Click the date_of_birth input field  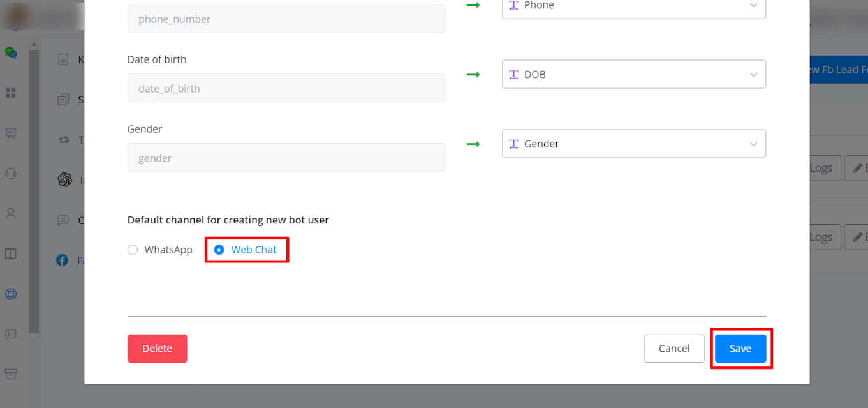point(286,88)
